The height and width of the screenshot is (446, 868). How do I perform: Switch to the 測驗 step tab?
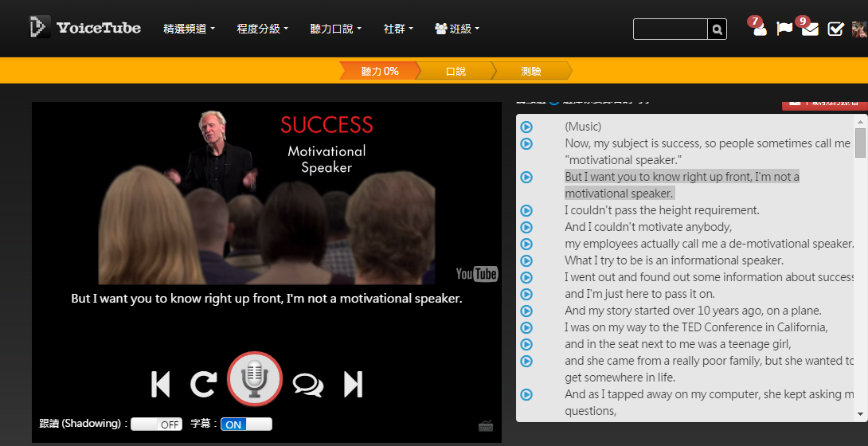click(x=531, y=71)
